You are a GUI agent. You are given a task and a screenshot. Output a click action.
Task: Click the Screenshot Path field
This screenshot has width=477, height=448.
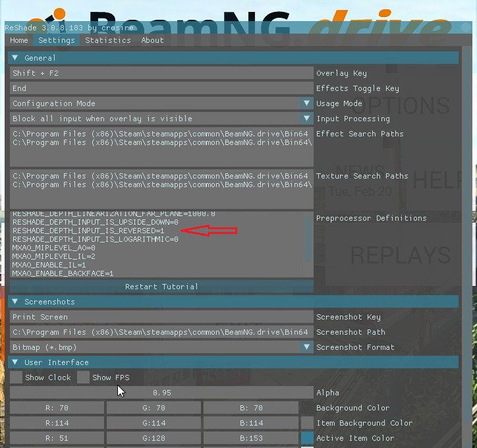(161, 332)
